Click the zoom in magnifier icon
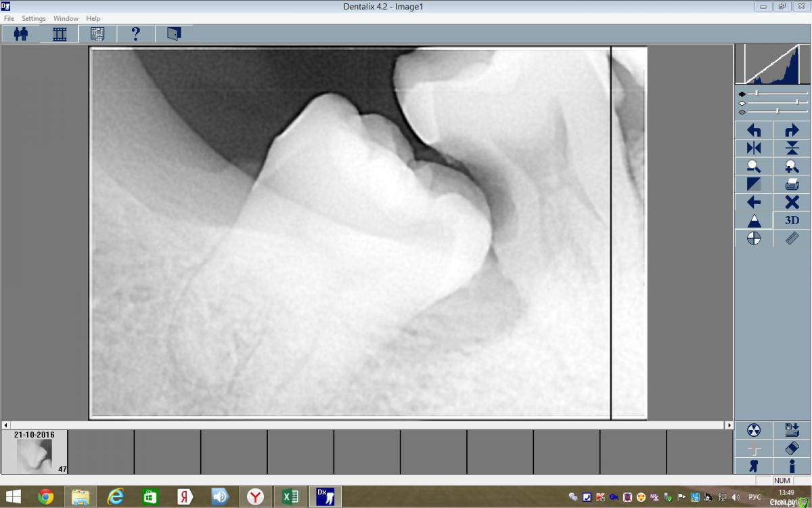The height and width of the screenshot is (508, 812). [x=792, y=167]
